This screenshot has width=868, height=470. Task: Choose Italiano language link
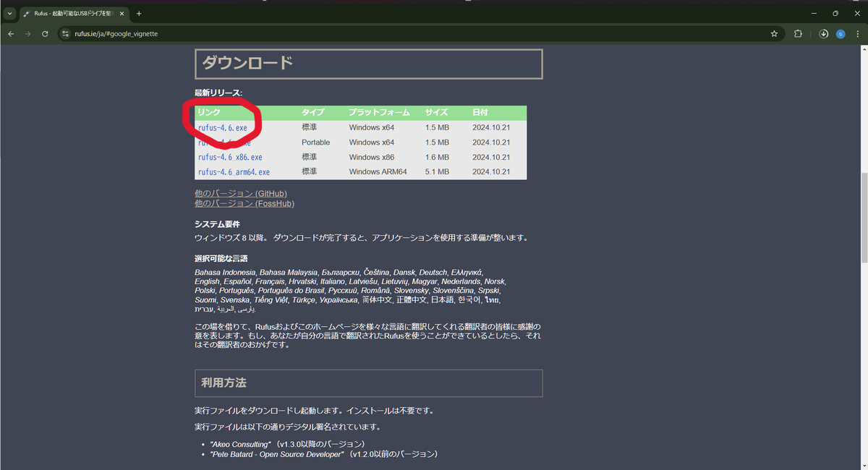coord(333,281)
